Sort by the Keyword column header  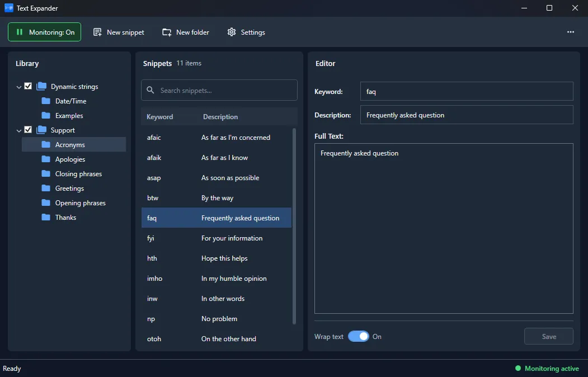coord(160,116)
